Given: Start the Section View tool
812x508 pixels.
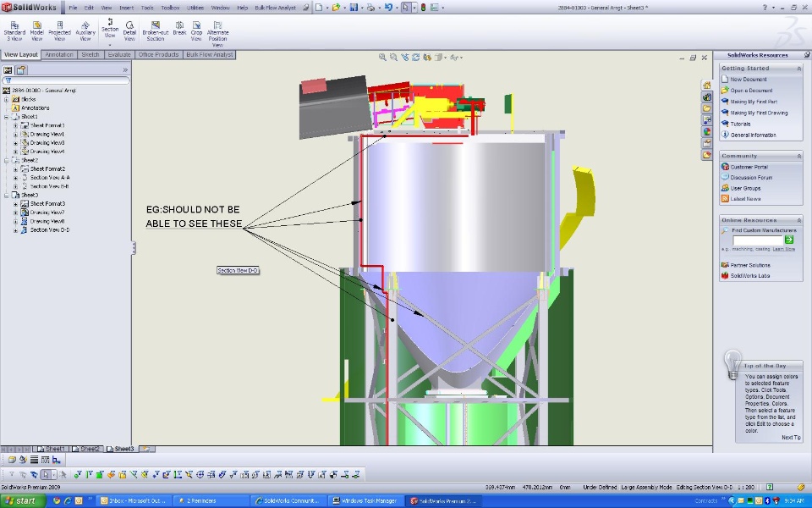Looking at the screenshot, I should (x=110, y=28).
